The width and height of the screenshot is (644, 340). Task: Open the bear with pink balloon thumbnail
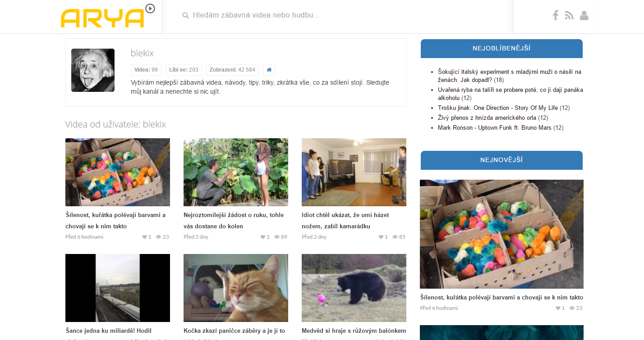coord(354,288)
